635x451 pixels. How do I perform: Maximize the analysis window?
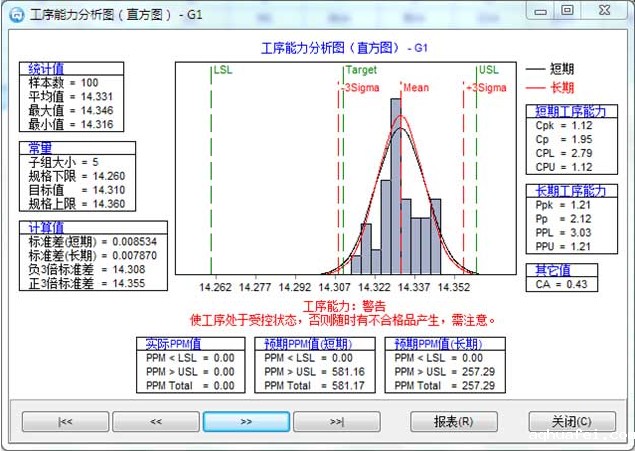pyautogui.click(x=567, y=10)
